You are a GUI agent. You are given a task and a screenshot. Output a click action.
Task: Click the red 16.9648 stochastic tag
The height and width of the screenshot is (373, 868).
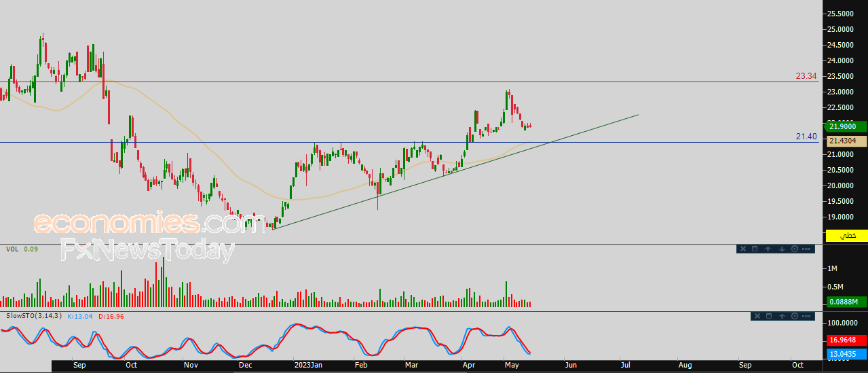(x=846, y=340)
